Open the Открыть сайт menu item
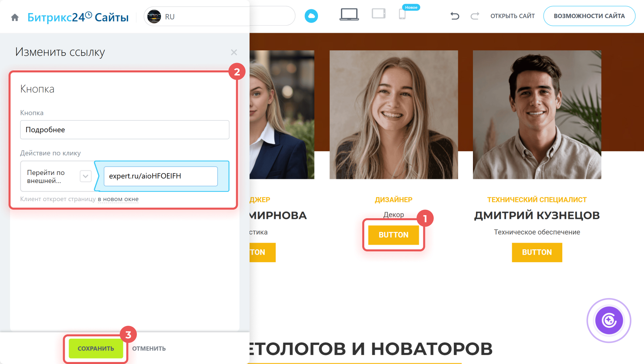 [x=512, y=16]
